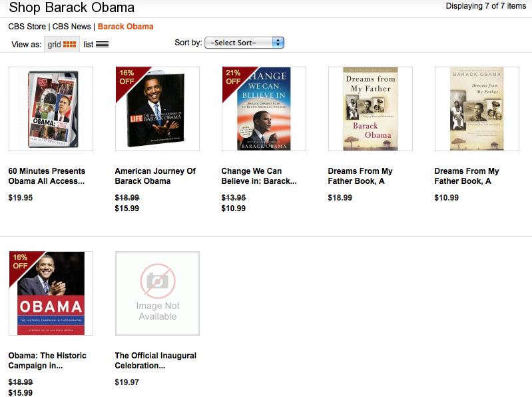Switch to grid view icon
Image resolution: width=532 pixels, height=397 pixels.
[69, 45]
